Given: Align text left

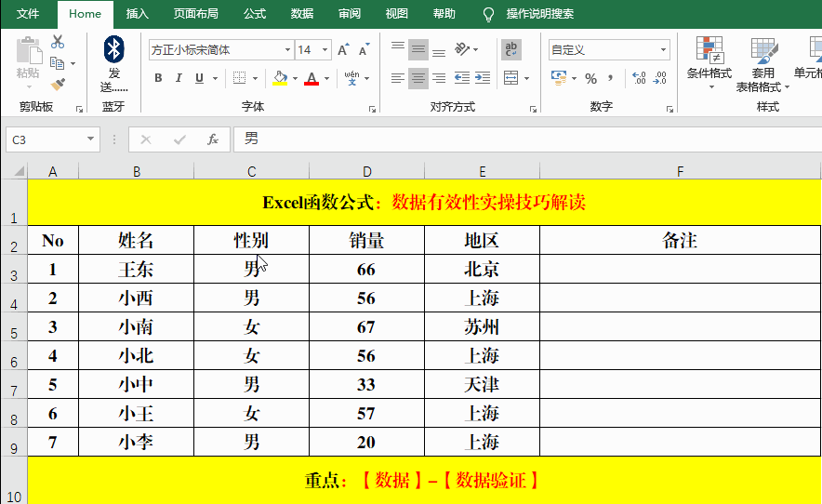Looking at the screenshot, I should (398, 78).
